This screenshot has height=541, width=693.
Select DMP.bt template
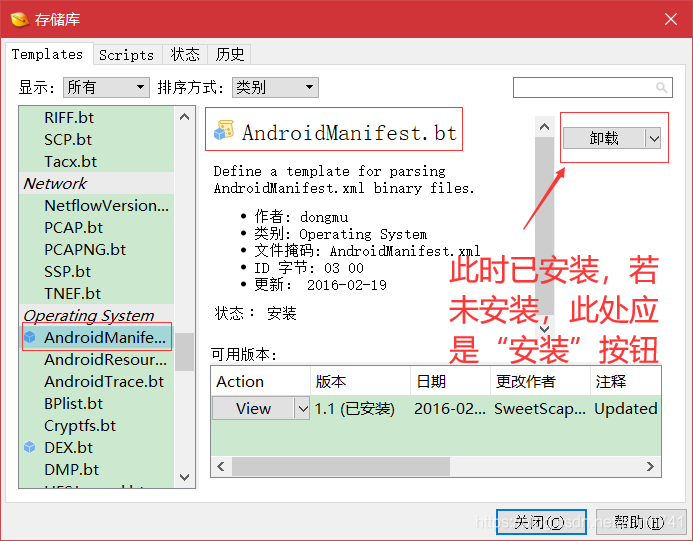(x=96, y=469)
